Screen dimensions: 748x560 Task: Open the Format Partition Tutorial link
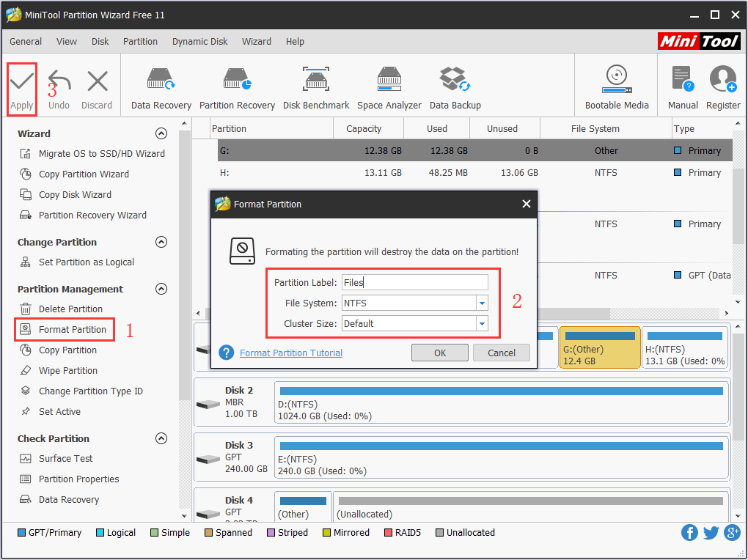click(291, 353)
